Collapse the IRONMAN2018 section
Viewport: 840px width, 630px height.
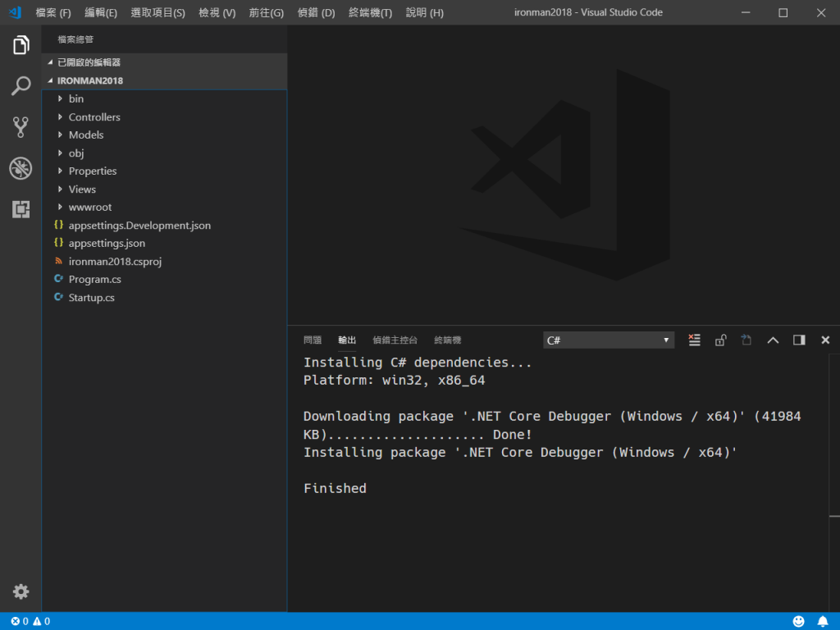tap(164, 80)
